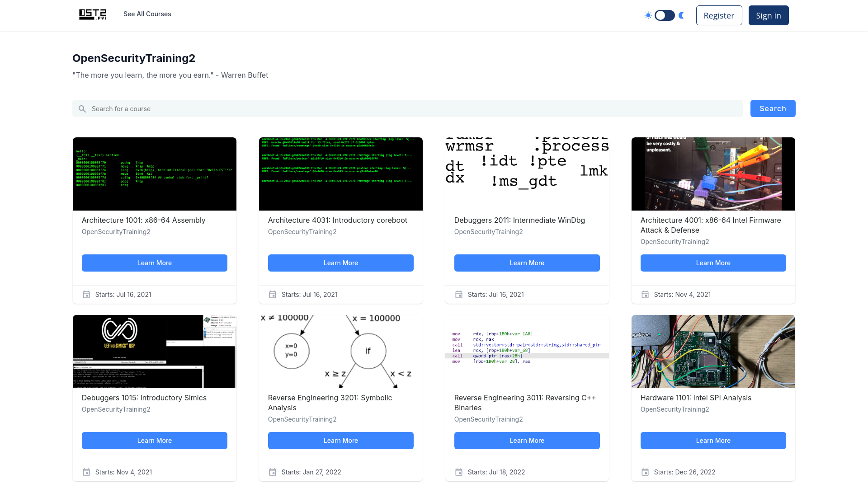Open See All Courses in navigation
This screenshot has height=488, width=868.
coord(147,14)
